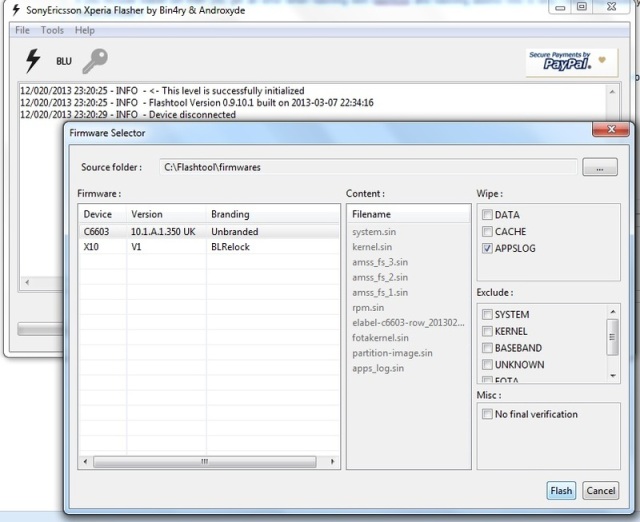Screen dimensions: 640x522
Task: Check BASEBAND in the Exclude list
Action: click(x=487, y=348)
